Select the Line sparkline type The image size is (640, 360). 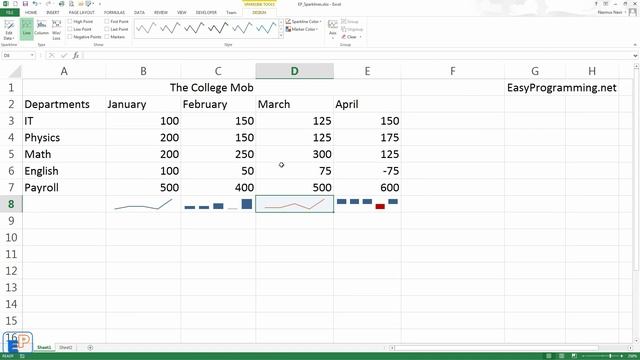point(27,29)
